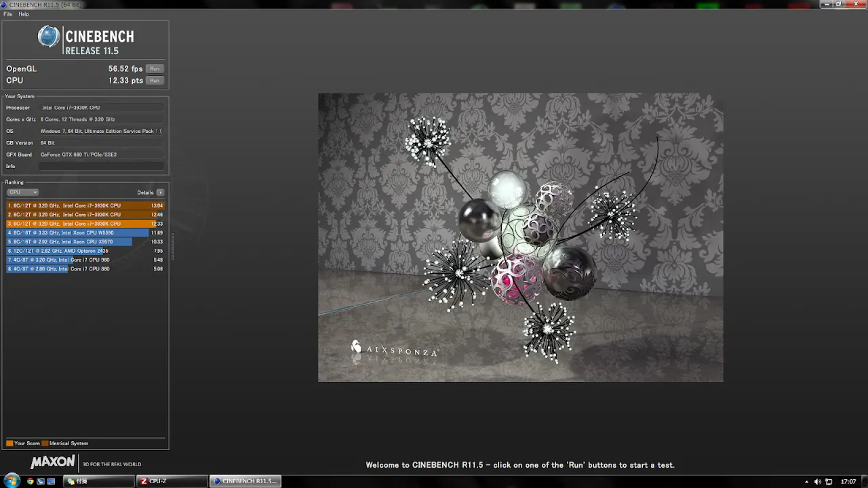Click the Cinebench globe logo
Viewport: 868px width, 488px height.
49,37
